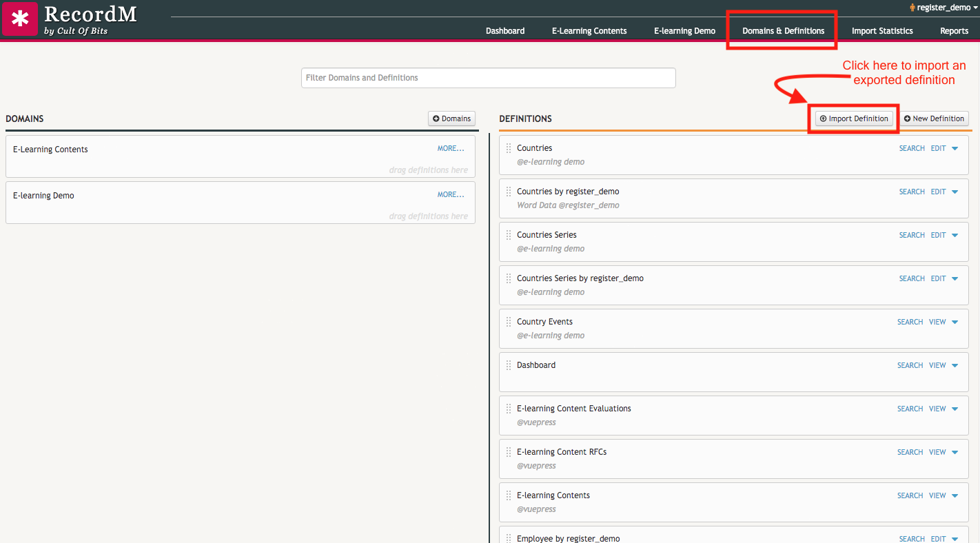The width and height of the screenshot is (980, 543).
Task: Open the Import Statistics menu
Action: 882,31
